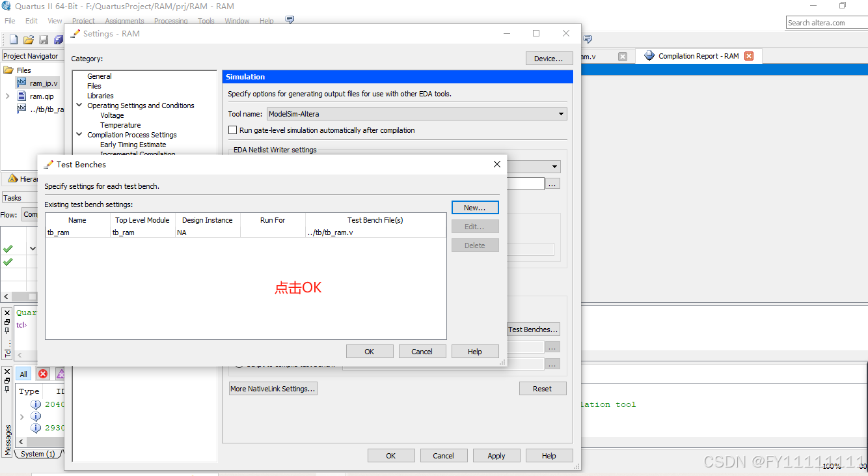The image size is (868, 476).
Task: Click Help in the Test Benches dialog
Action: click(475, 352)
